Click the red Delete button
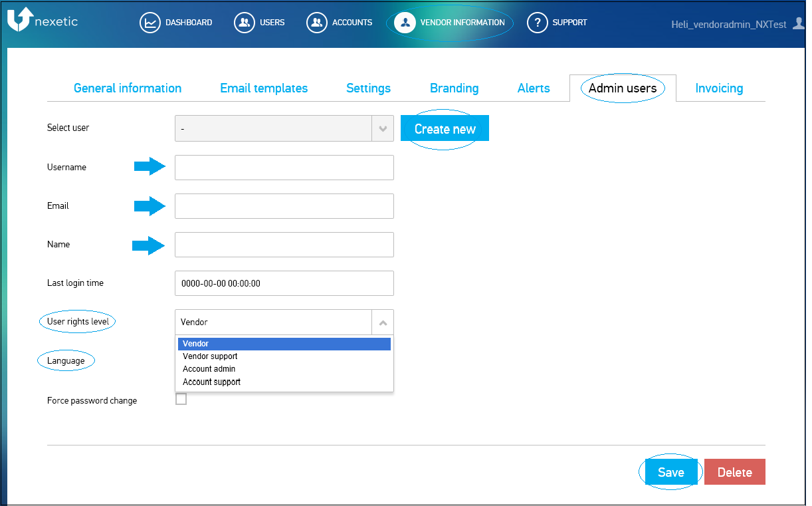This screenshot has height=506, width=812. pyautogui.click(x=735, y=472)
